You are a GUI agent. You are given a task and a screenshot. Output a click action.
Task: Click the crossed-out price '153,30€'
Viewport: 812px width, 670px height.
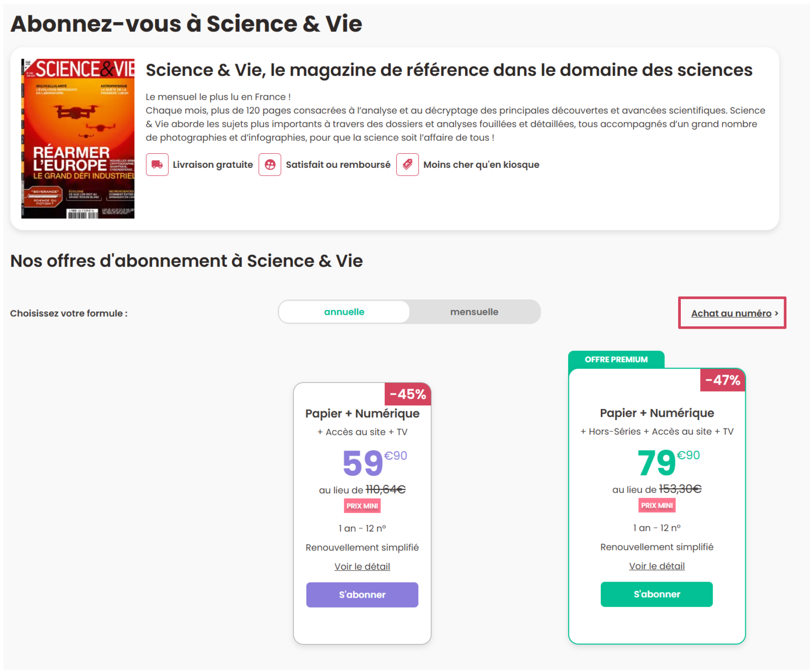click(680, 489)
